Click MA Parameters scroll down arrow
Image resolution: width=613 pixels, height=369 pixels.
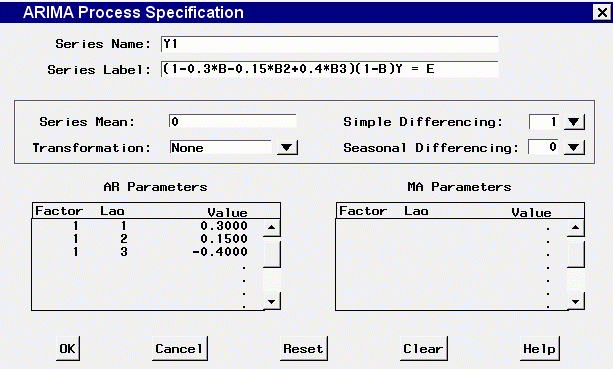[x=575, y=301]
